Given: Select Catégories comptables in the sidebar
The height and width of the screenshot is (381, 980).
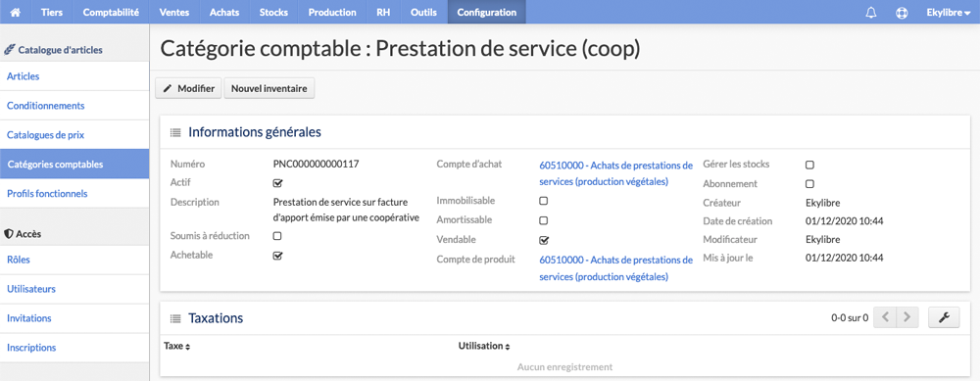Looking at the screenshot, I should point(74,165).
